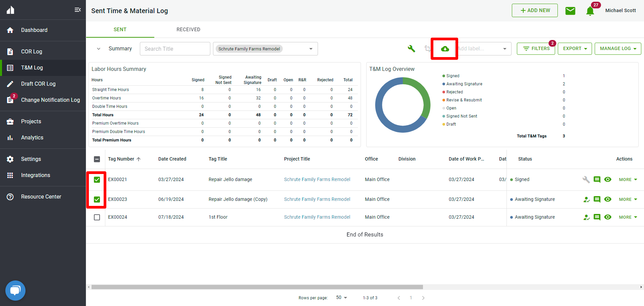Toggle the select-all header checkbox
Viewport: 644px width, 306px height.
tap(97, 159)
